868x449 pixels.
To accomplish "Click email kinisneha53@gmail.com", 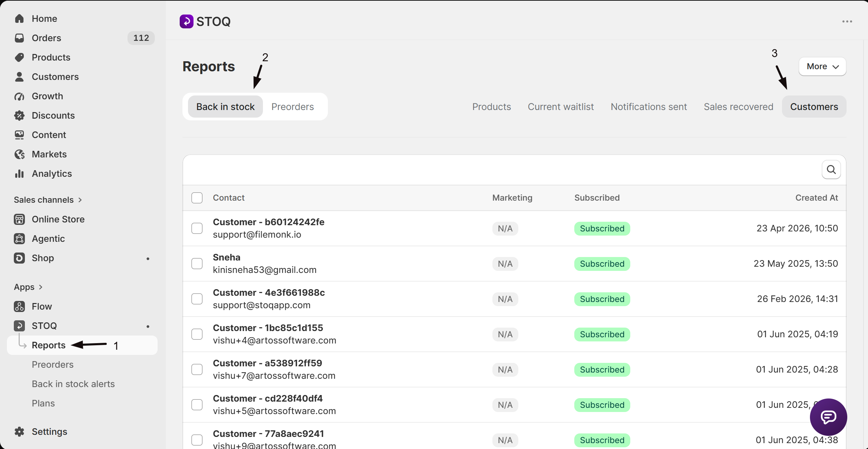I will click(x=265, y=270).
